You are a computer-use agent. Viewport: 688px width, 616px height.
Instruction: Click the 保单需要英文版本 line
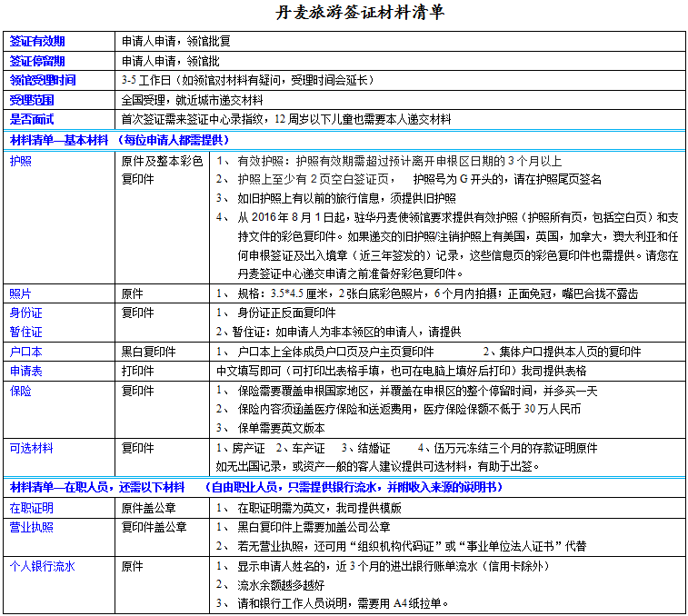point(270,428)
